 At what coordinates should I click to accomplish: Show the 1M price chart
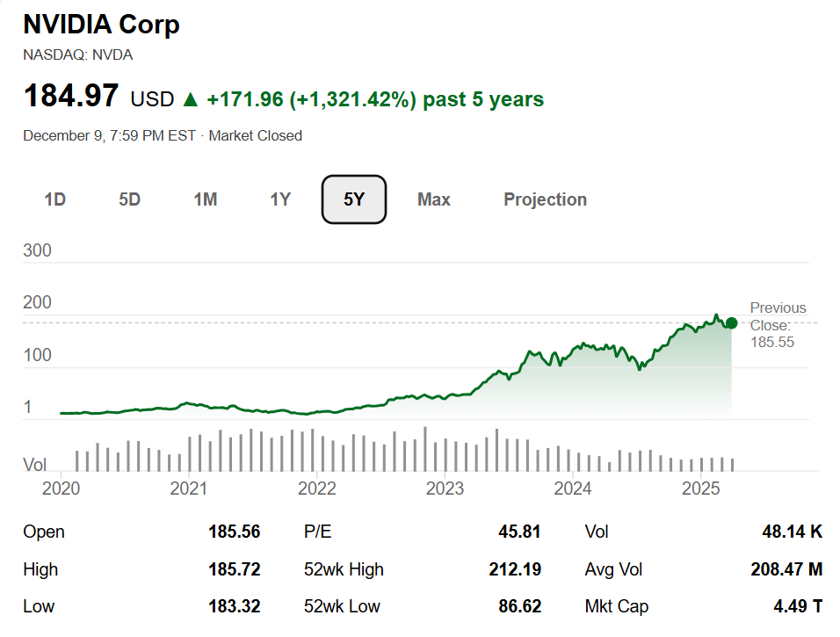pyautogui.click(x=205, y=199)
